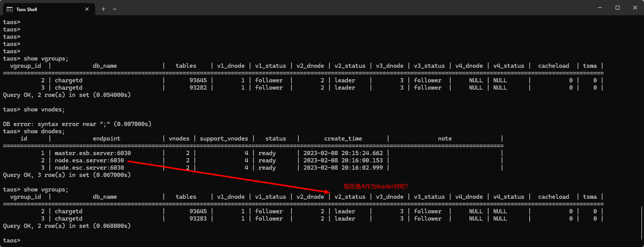Click the red Chinese annotation text

pos(376,186)
